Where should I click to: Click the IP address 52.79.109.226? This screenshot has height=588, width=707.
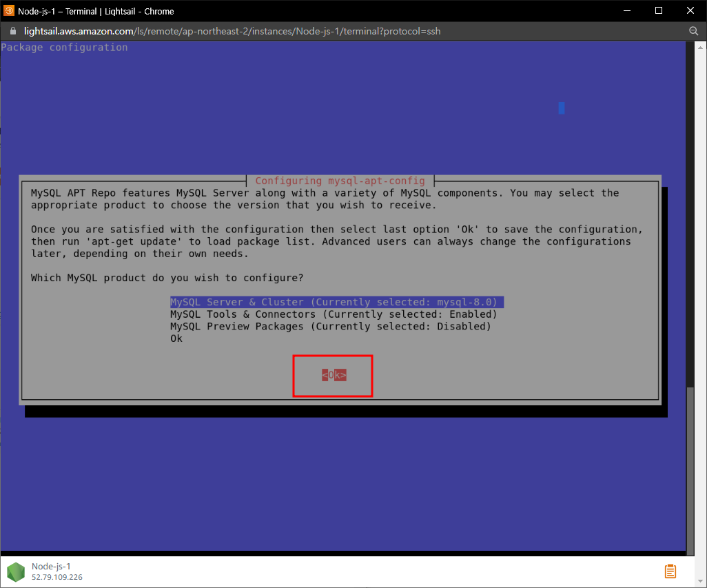click(57, 577)
